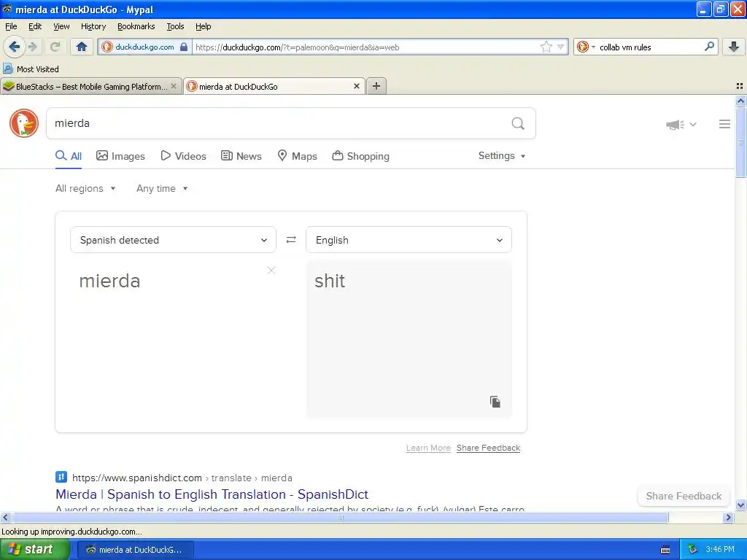Image resolution: width=747 pixels, height=560 pixels.
Task: Open the Most Visited bookmarks folder
Action: pos(31,69)
